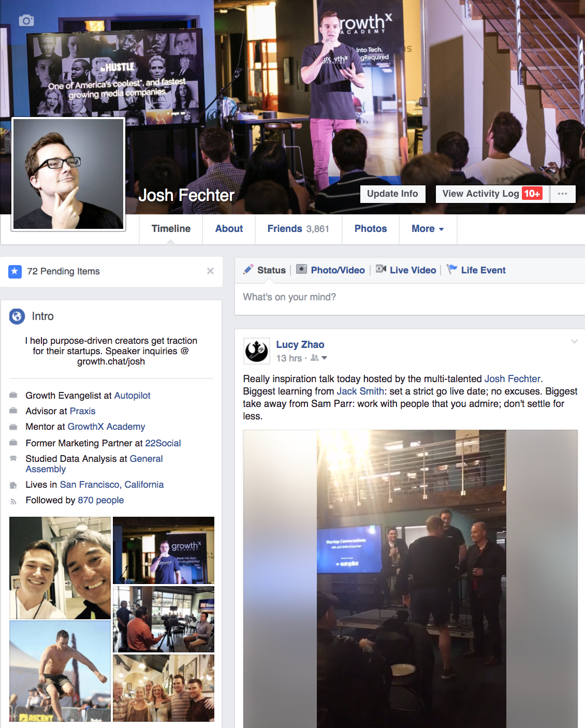Click the Update Info button
Screen dimensions: 585x728
pos(392,194)
